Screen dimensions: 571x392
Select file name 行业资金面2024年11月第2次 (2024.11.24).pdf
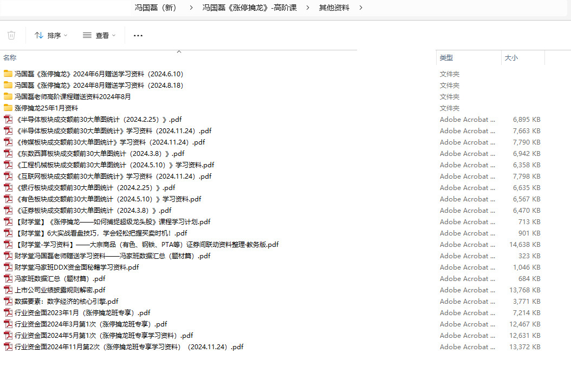pos(129,347)
